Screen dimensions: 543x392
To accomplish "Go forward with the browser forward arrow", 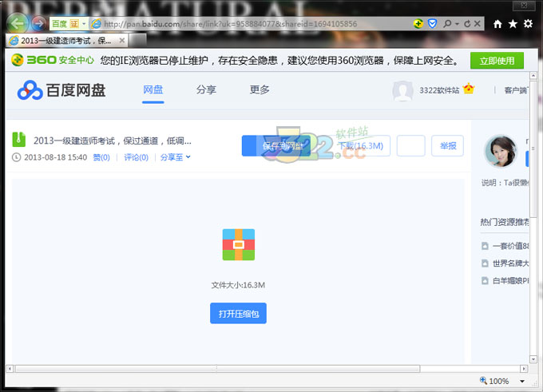I will [39, 23].
